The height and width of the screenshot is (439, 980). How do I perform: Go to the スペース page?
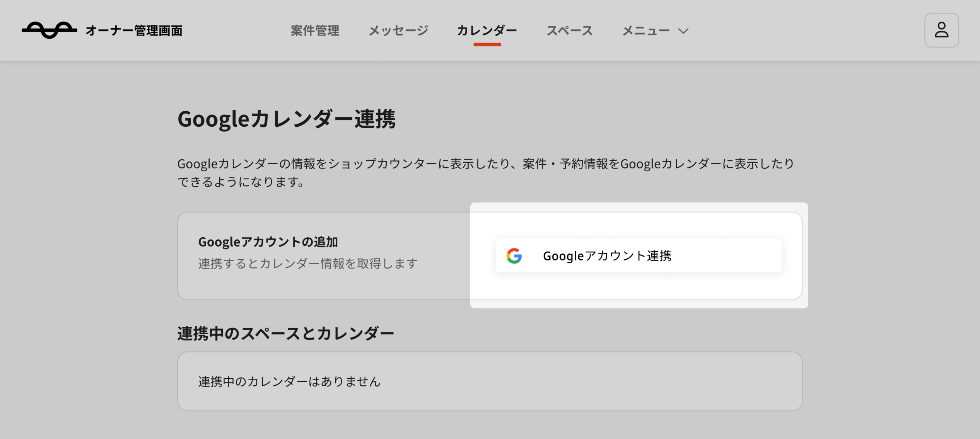coord(570,30)
